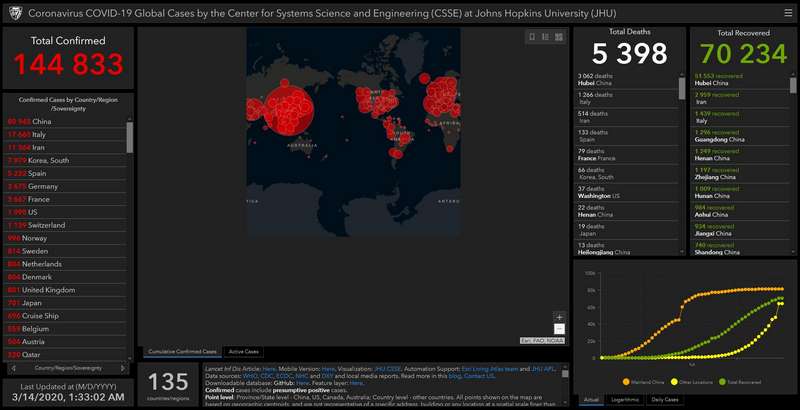The width and height of the screenshot is (800, 410).
Task: Toggle Mainland China series in chart legend
Action: (x=645, y=381)
